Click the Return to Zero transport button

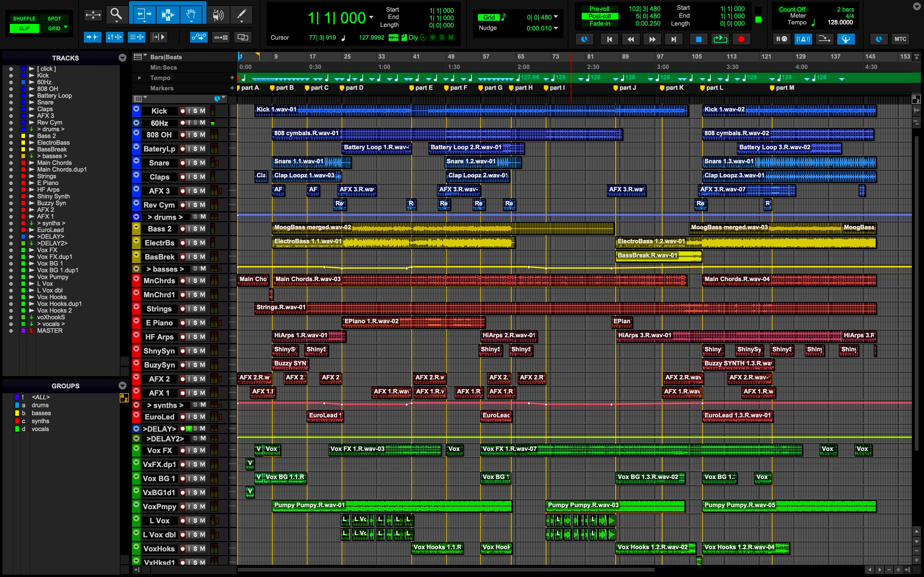(609, 39)
